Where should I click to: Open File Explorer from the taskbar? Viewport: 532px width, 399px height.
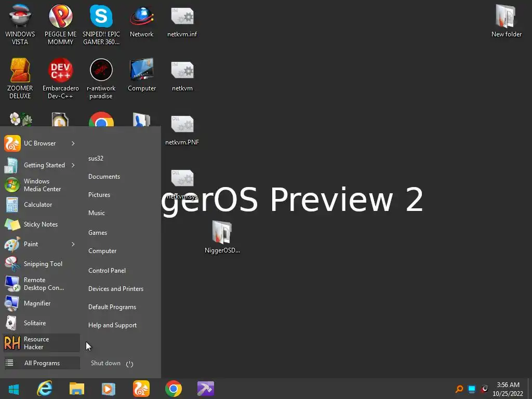pyautogui.click(x=77, y=389)
